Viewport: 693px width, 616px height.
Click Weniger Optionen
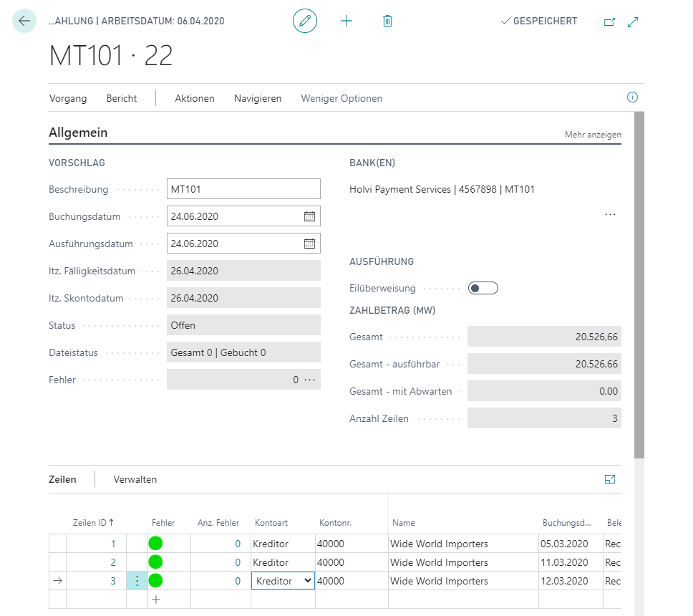point(341,98)
